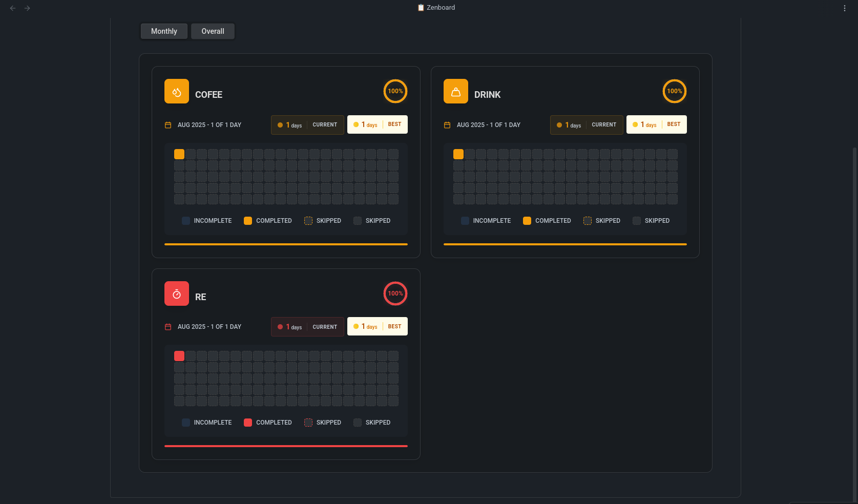
Task: Toggle the INCOMPLETE legend square on the DRINK card
Action: [465, 220]
